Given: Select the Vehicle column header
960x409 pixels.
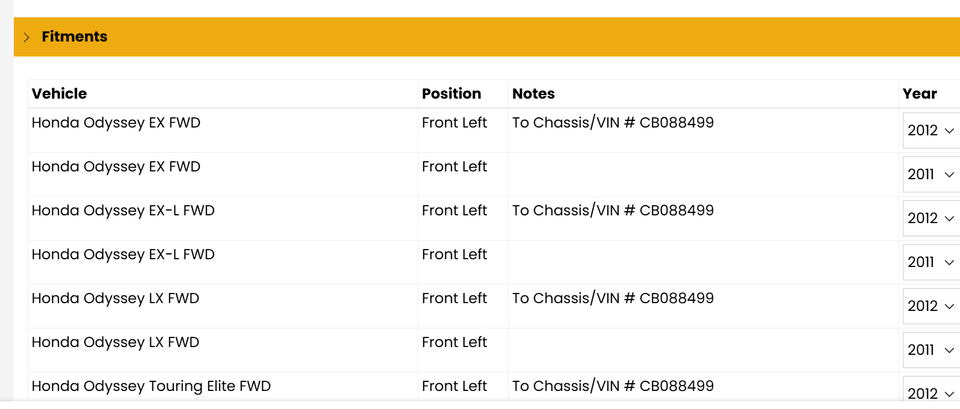Looking at the screenshot, I should 59,94.
